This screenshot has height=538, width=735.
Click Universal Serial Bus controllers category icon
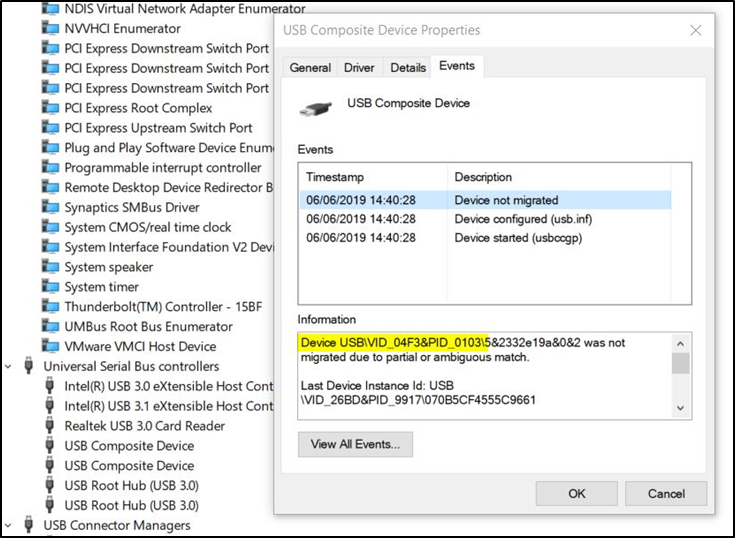tap(29, 366)
